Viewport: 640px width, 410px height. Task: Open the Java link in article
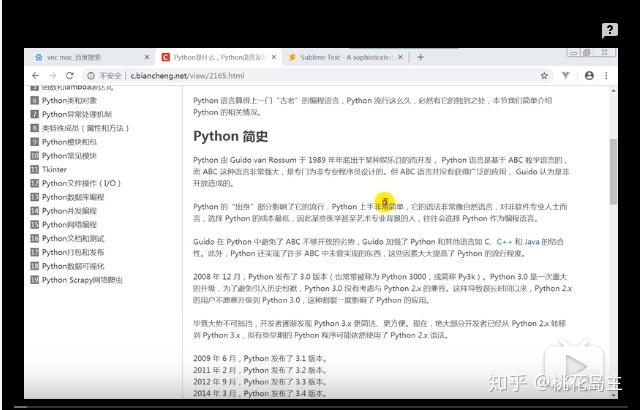coord(531,242)
